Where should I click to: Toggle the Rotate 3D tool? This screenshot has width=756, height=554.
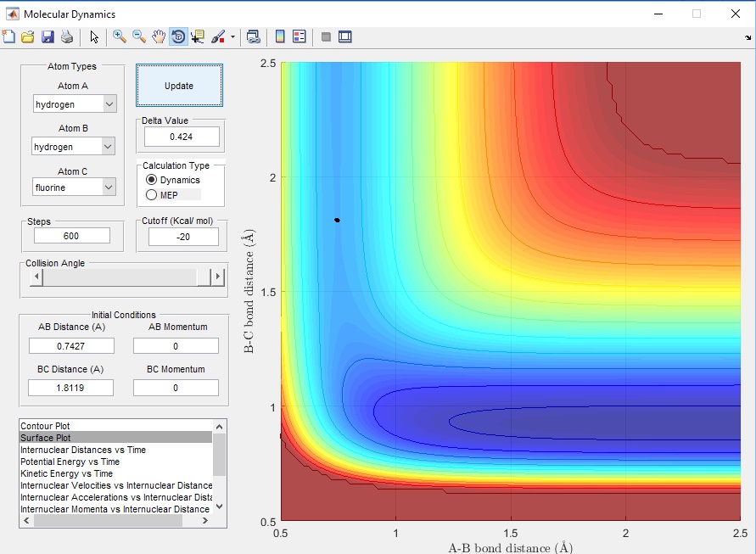point(178,36)
